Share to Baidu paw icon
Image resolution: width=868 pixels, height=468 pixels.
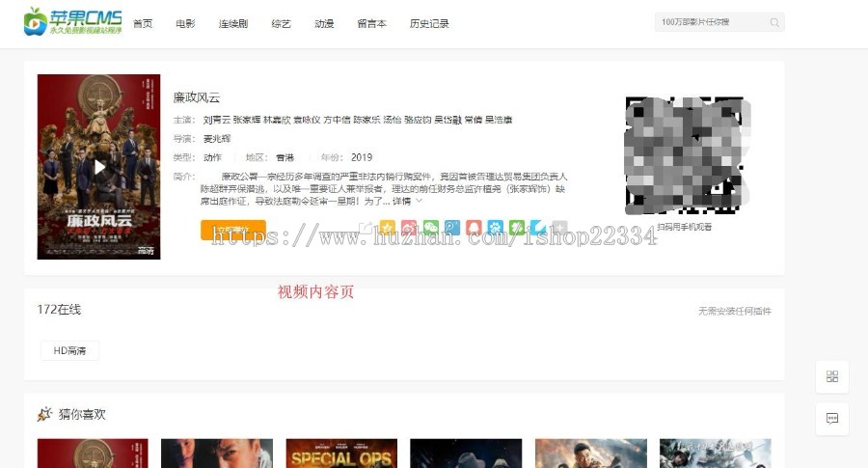[x=496, y=228]
